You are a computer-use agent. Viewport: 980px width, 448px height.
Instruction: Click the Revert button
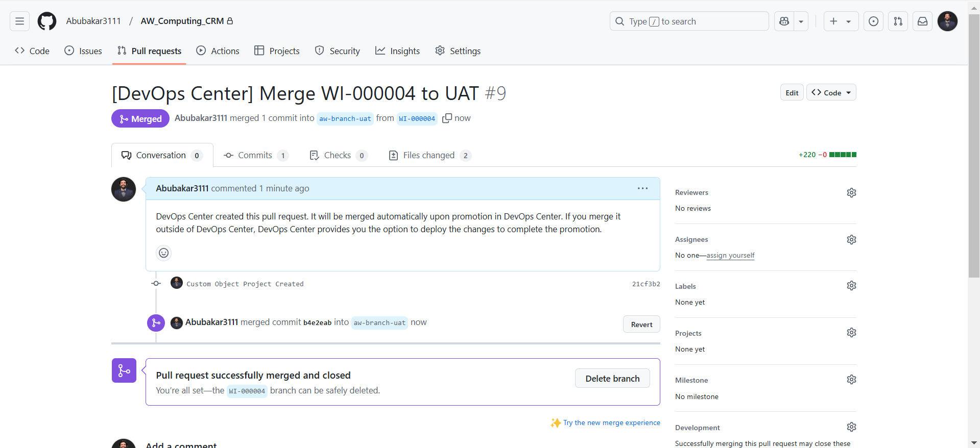click(641, 325)
